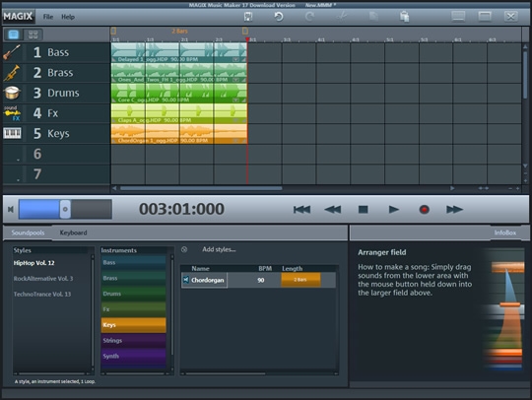The height and width of the screenshot is (400, 532).
Task: Click the MAGIX logo button
Action: [19, 17]
